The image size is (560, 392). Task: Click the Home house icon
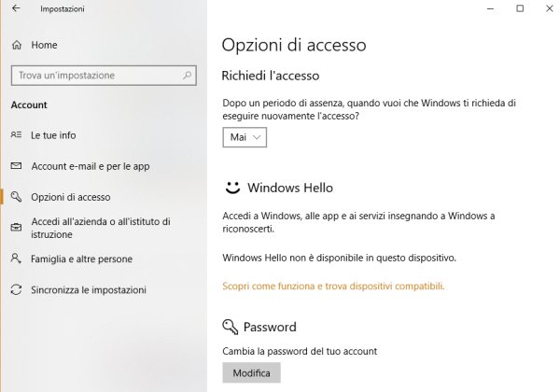[x=16, y=45]
